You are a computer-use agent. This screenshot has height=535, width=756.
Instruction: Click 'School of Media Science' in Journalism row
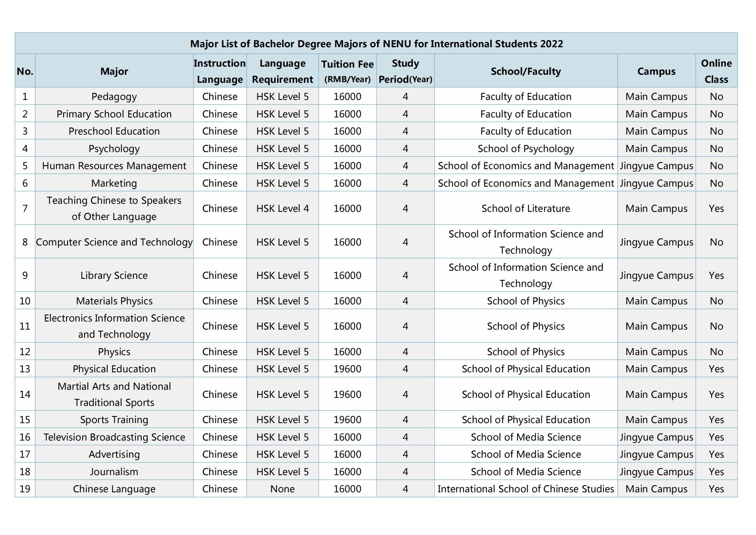[x=526, y=472]
